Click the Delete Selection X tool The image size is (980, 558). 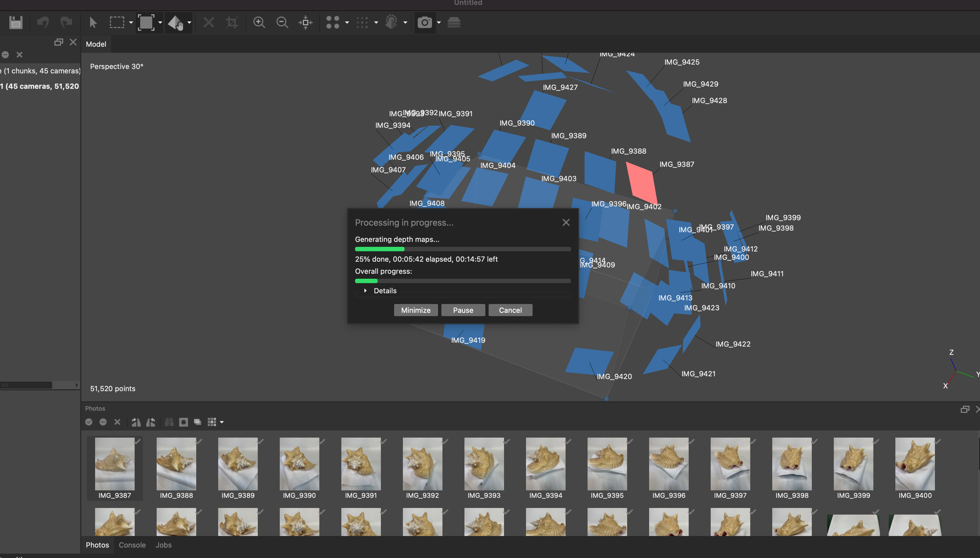point(209,23)
